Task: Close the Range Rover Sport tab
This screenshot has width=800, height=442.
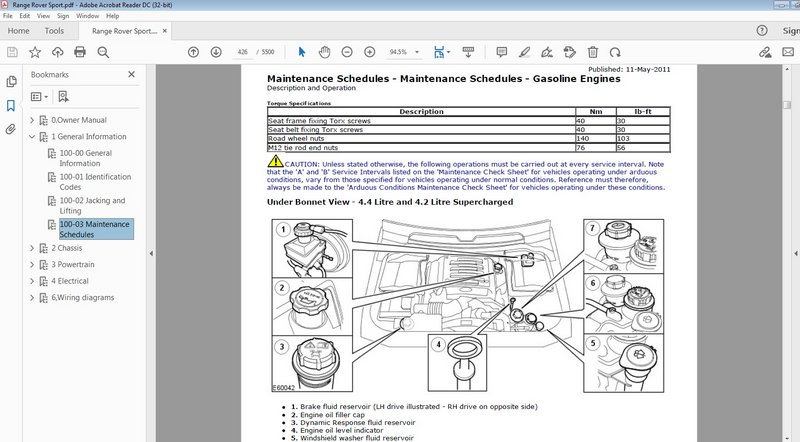Action: pyautogui.click(x=165, y=31)
